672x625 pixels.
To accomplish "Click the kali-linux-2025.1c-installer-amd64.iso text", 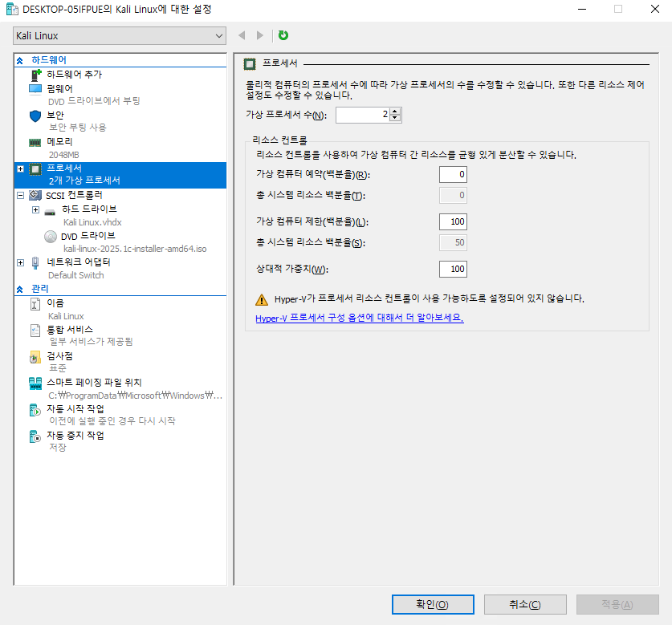I will click(135, 249).
